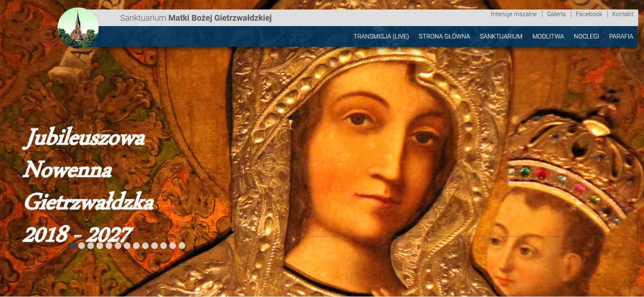
Task: Open the NOCLEGI menu item
Action: coord(586,36)
